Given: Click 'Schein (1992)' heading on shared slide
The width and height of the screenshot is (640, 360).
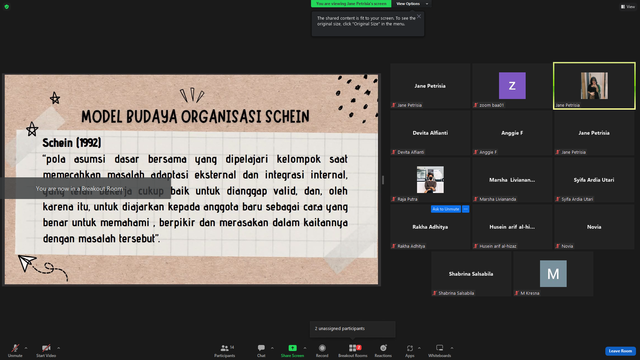Looking at the screenshot, I should pos(72,142).
